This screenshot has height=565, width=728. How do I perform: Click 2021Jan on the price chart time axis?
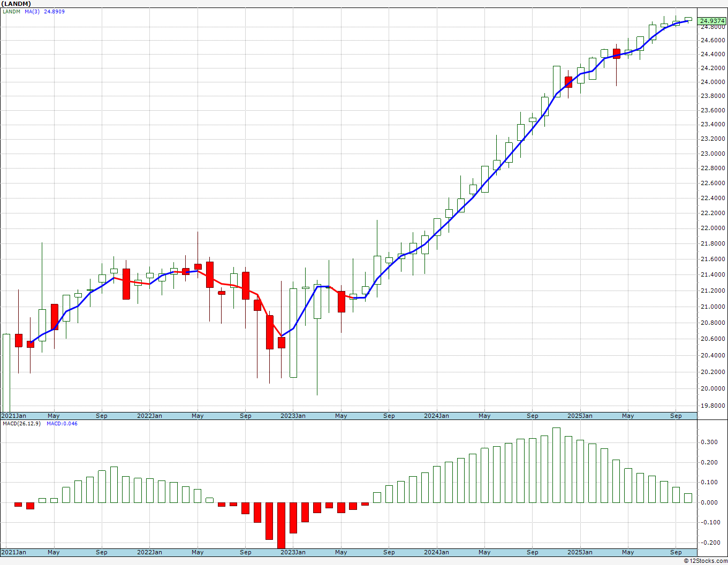click(14, 416)
